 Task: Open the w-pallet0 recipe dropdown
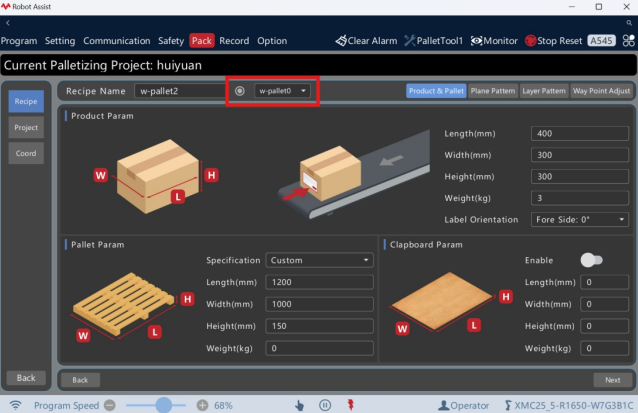tap(282, 91)
